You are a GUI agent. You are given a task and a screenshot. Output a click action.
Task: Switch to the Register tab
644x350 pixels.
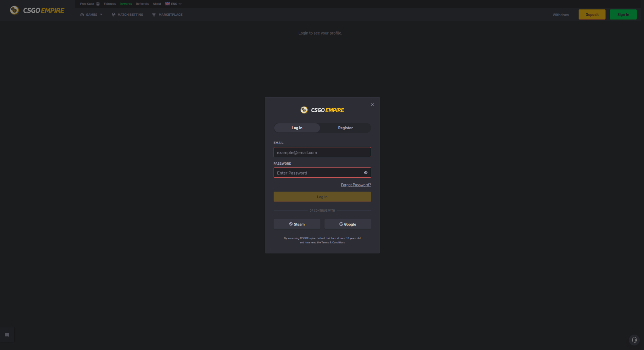(x=345, y=128)
